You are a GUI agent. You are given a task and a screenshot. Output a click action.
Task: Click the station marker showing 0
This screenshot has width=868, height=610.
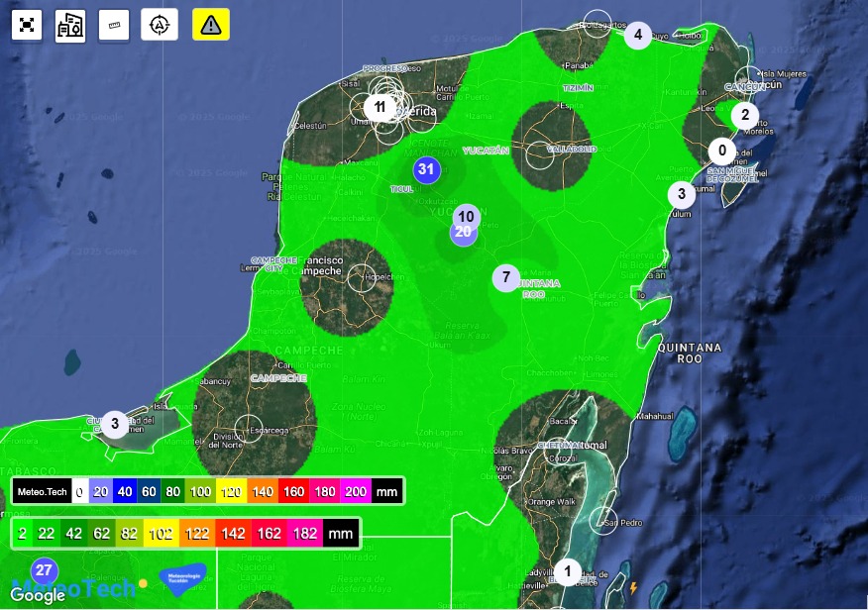722,151
